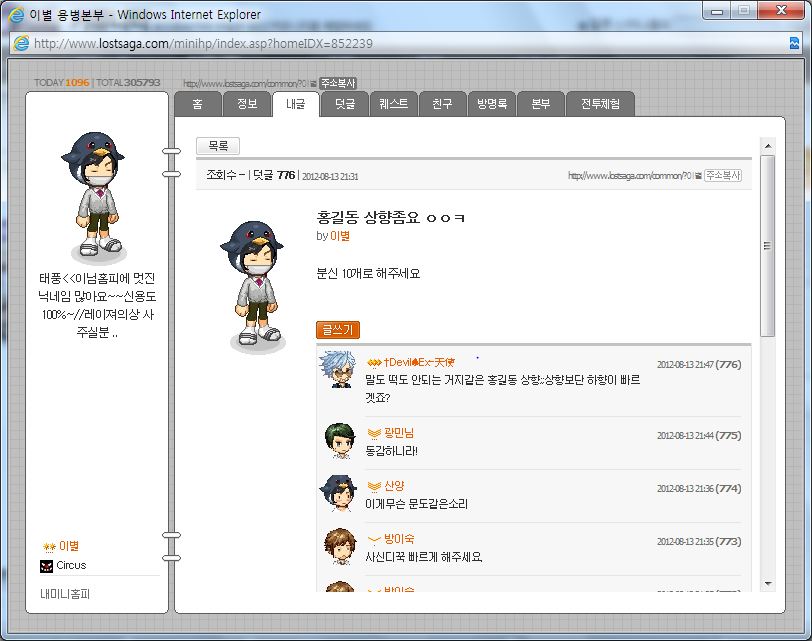Image resolution: width=812 pixels, height=641 pixels.
Task: Click the orange 글쓰기 write button
Action: point(338,330)
